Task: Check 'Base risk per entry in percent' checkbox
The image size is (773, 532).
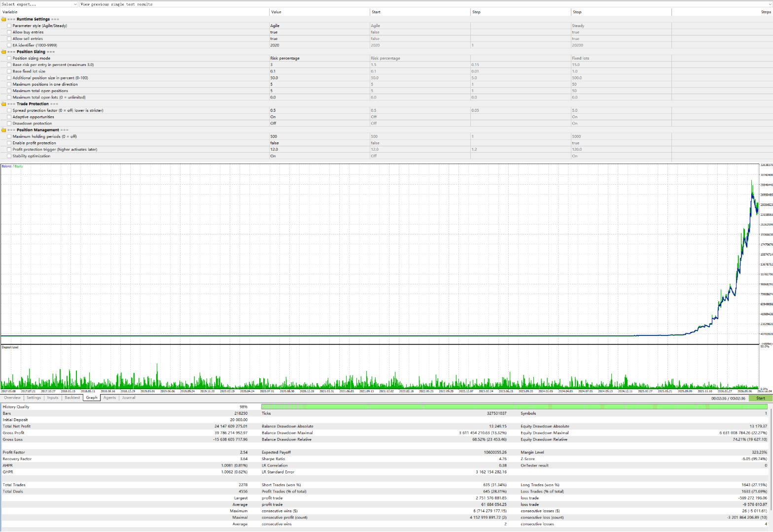Action: [x=9, y=65]
